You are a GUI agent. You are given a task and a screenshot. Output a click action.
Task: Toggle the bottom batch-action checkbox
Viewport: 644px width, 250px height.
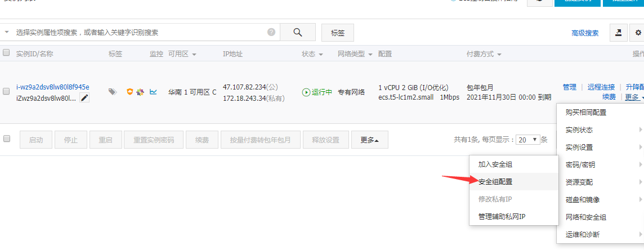pos(6,139)
